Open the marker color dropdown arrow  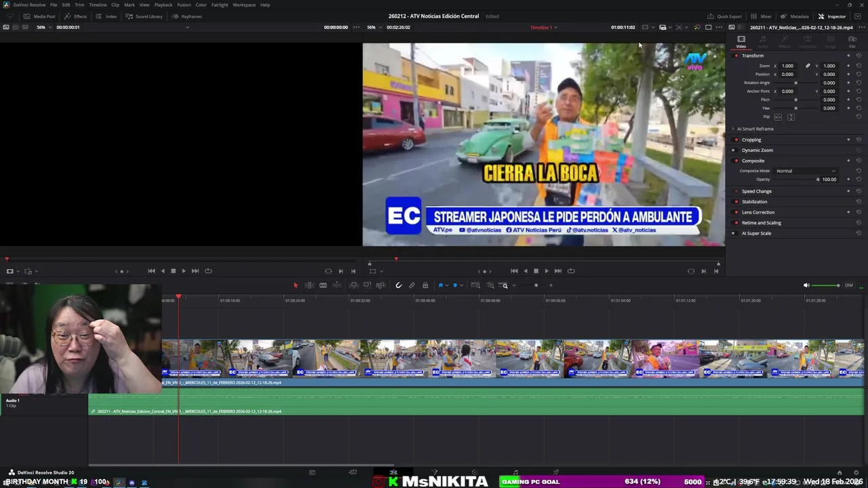pos(461,285)
